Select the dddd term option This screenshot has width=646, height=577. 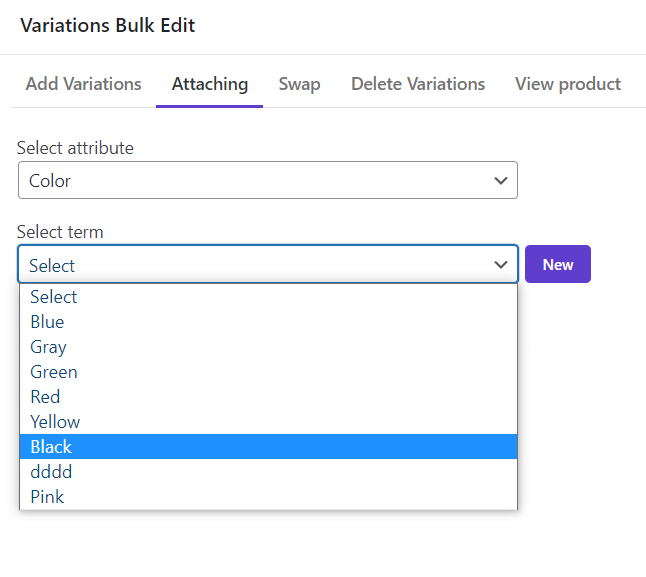click(x=268, y=472)
